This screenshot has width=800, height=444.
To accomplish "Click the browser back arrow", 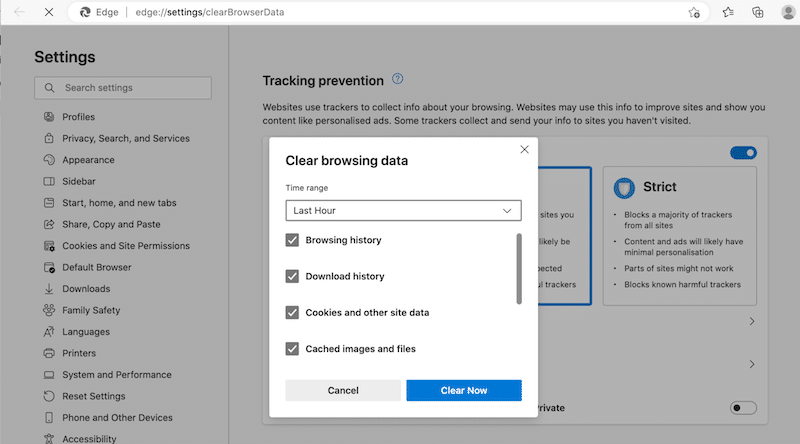I will [x=19, y=12].
